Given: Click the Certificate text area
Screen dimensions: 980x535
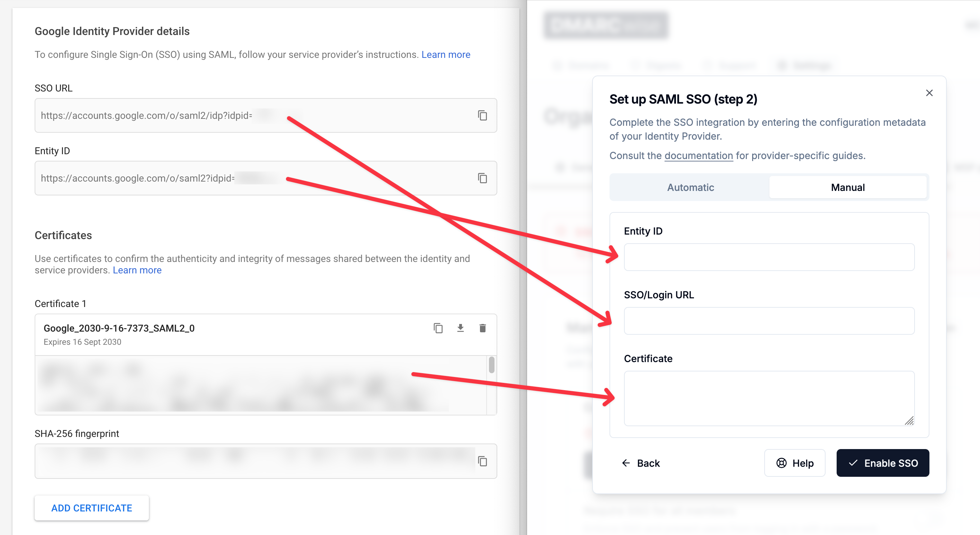Looking at the screenshot, I should (x=768, y=396).
